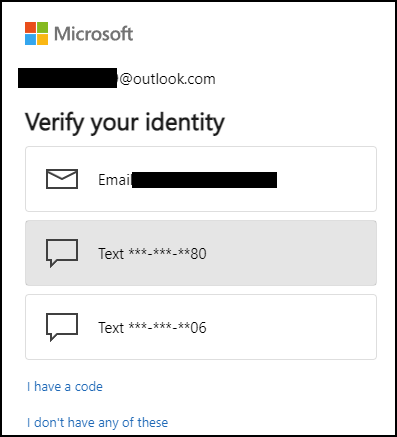Open the "I have a code" link
This screenshot has height=437, width=397.
65,387
